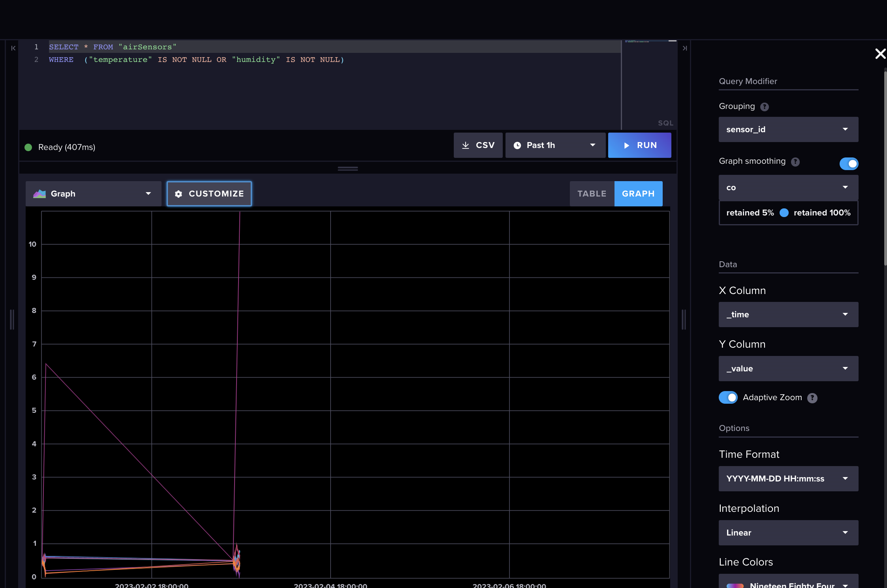
Task: Turn off the Adaptive Zoom toggle
Action: [x=728, y=397]
